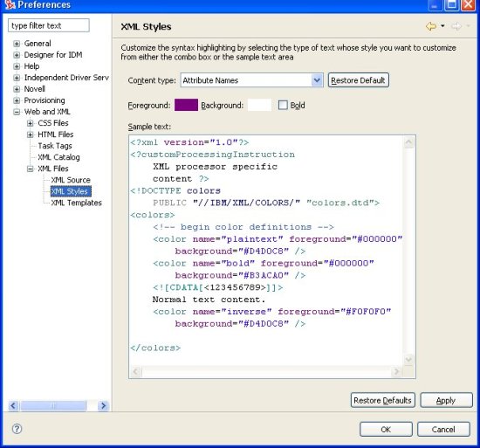The width and height of the screenshot is (480, 448).
Task: Click the type filter text field
Action: 49,25
